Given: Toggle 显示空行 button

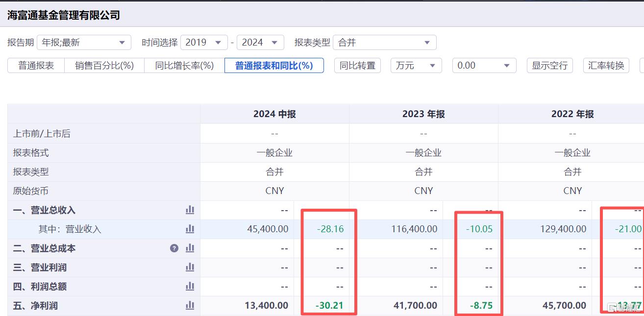Looking at the screenshot, I should pyautogui.click(x=549, y=66).
